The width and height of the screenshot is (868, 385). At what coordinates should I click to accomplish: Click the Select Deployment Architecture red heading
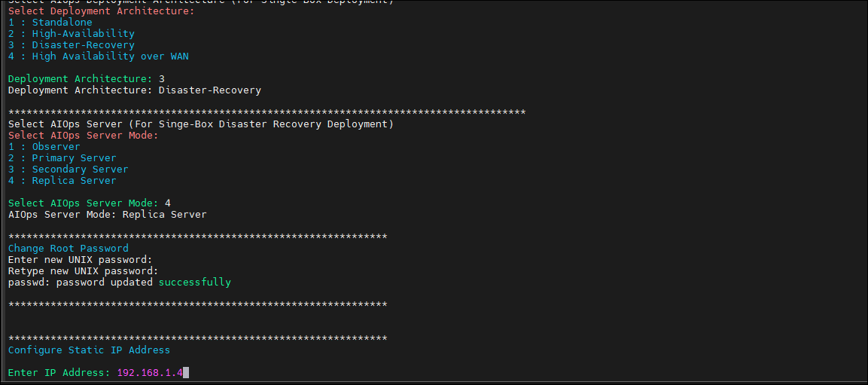tap(102, 11)
